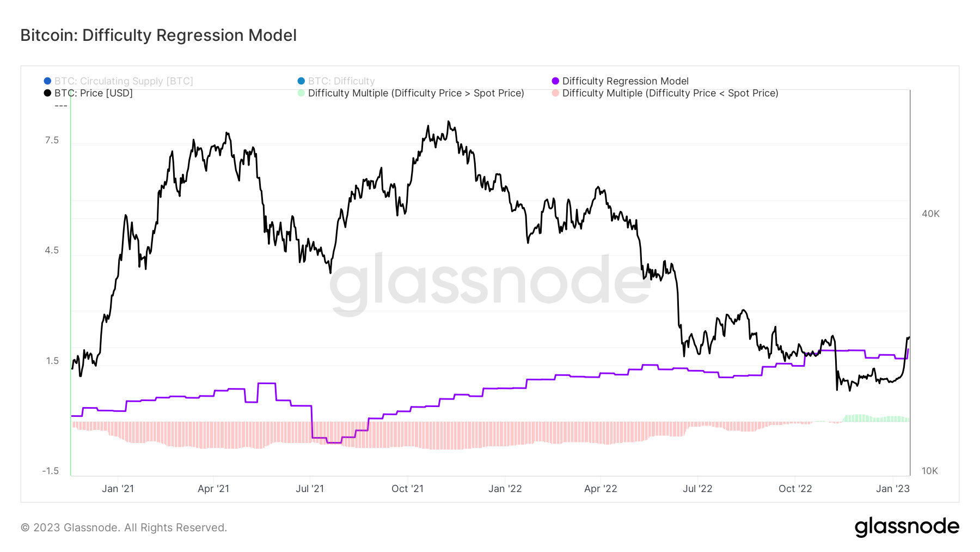The image size is (980, 552).
Task: Click the Jul '21 x-axis tick label
Action: coord(309,489)
